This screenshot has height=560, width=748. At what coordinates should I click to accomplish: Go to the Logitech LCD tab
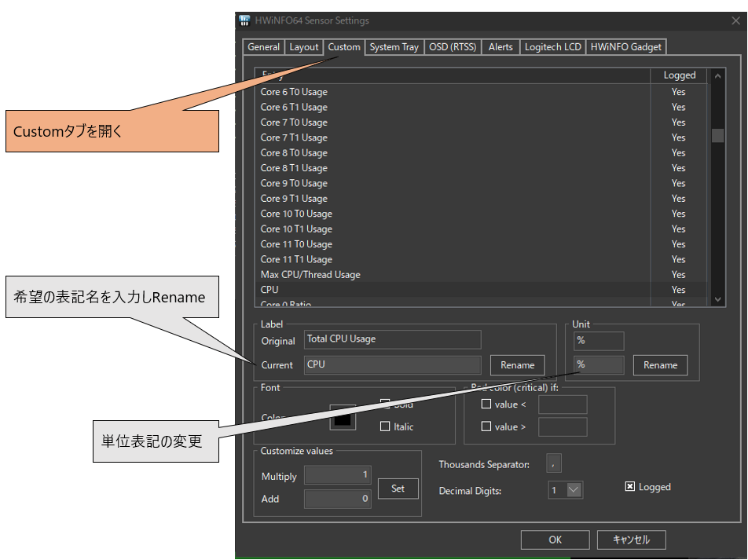point(552,47)
